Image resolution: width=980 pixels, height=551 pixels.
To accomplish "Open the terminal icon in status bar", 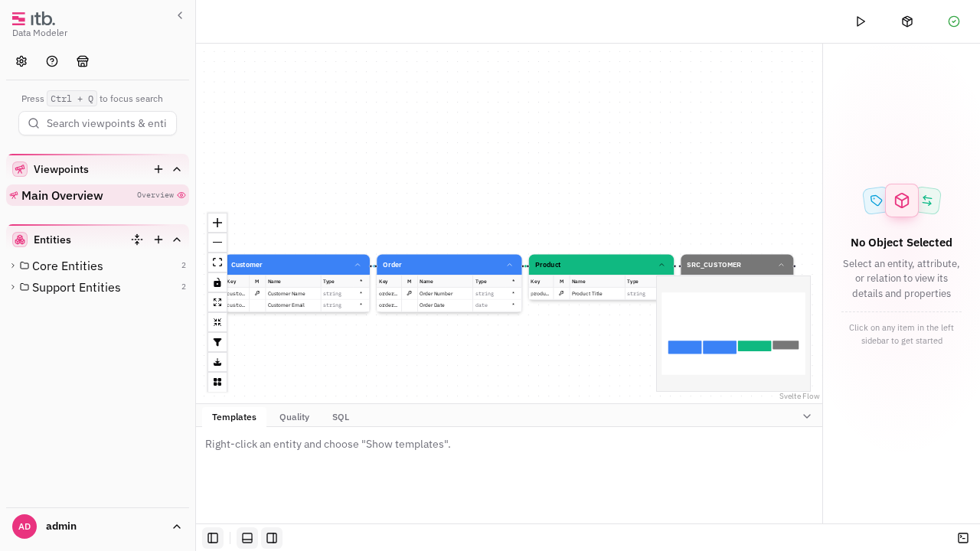I will click(x=963, y=538).
